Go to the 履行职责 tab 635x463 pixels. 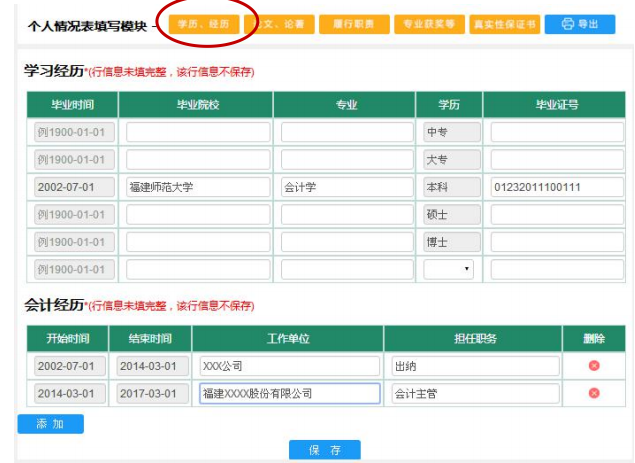354,24
